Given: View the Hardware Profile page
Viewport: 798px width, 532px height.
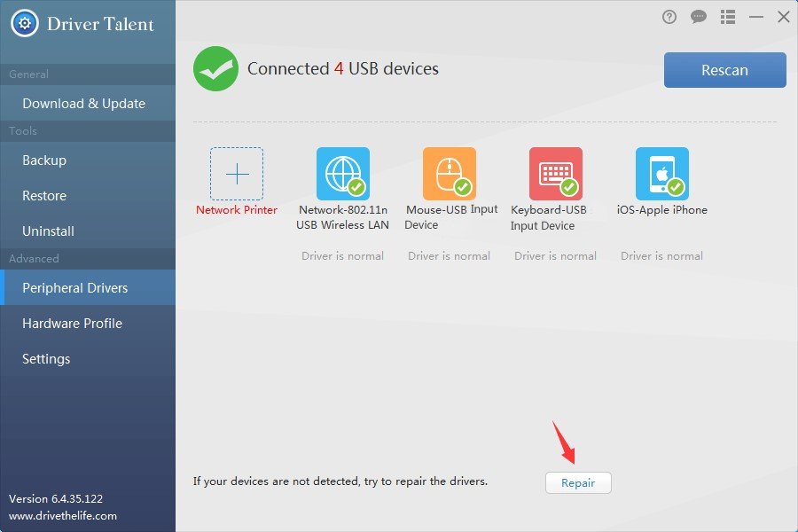Looking at the screenshot, I should tap(88, 324).
